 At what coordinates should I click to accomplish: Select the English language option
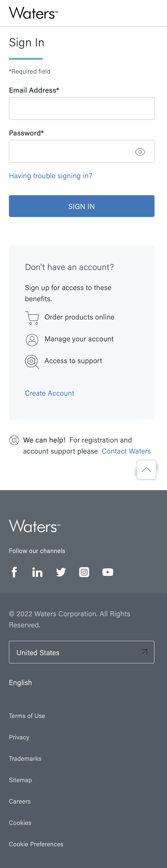pos(20,682)
